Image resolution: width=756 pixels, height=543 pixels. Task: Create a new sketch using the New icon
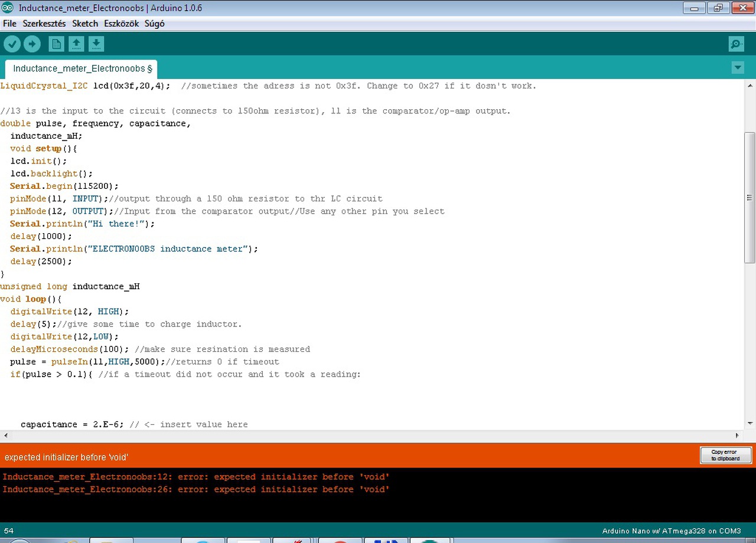coord(56,44)
